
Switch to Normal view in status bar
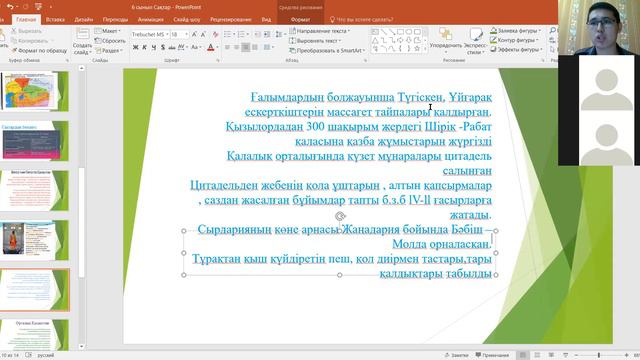523,355
